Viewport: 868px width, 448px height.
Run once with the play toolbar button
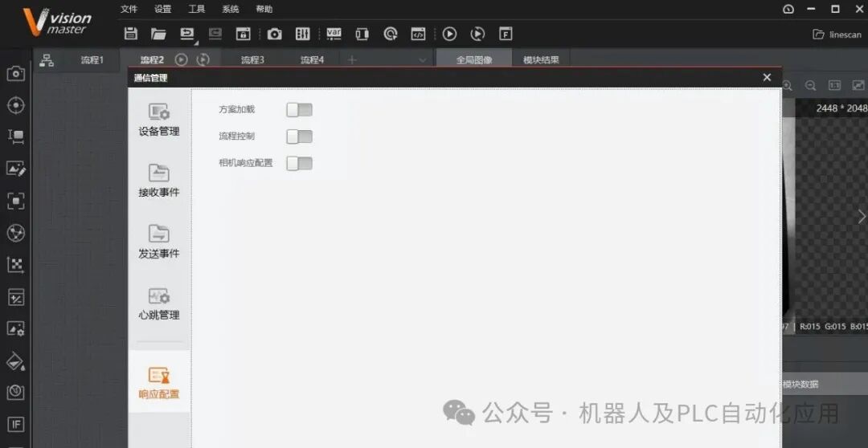pyautogui.click(x=449, y=35)
